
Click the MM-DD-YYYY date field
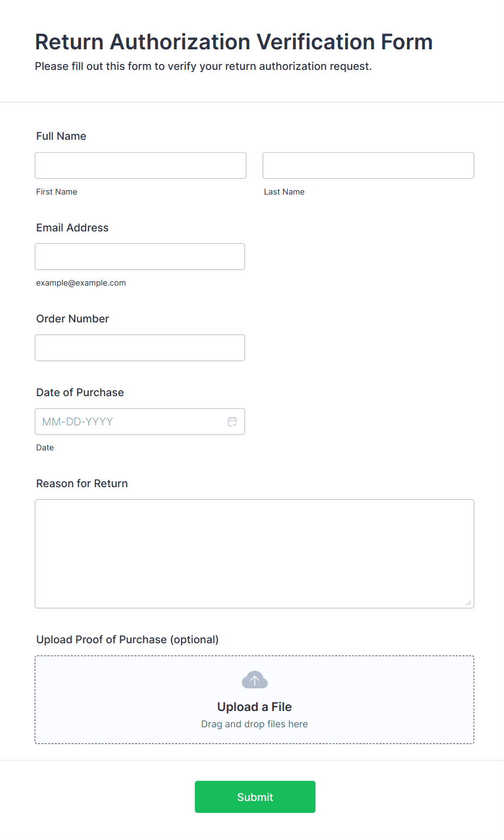tap(140, 421)
